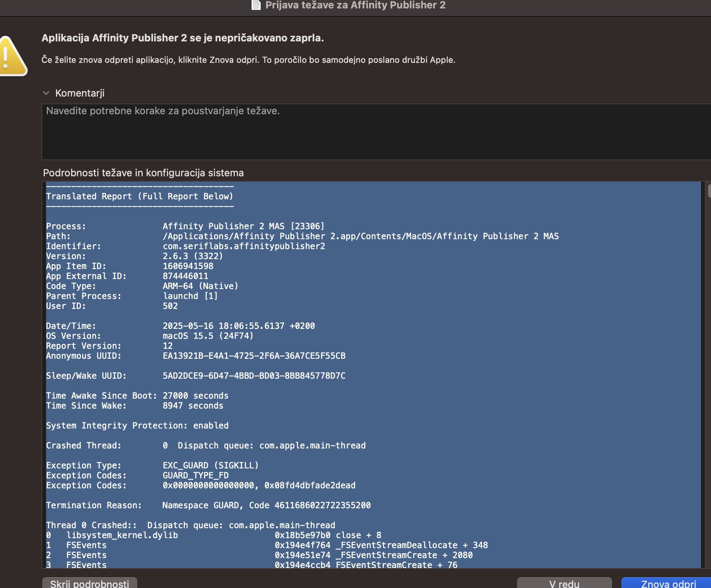The height and width of the screenshot is (588, 711).
Task: Click the heading "Podrobnosti težave in konfiguracija sistema"
Action: [x=143, y=173]
